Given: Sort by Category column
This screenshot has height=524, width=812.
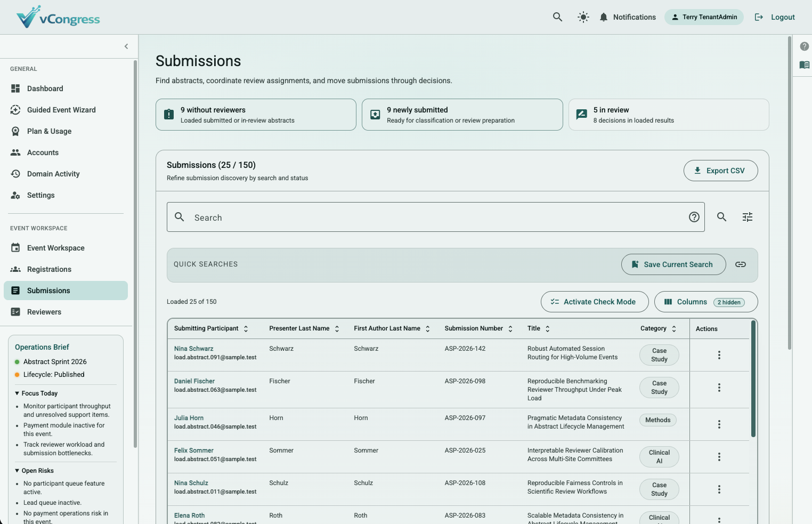Looking at the screenshot, I should coord(659,328).
